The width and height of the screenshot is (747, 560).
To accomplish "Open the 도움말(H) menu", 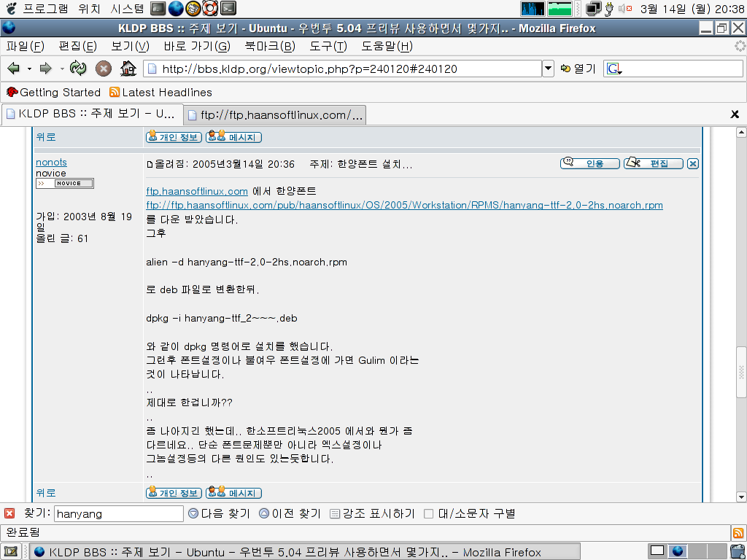I will [x=387, y=46].
